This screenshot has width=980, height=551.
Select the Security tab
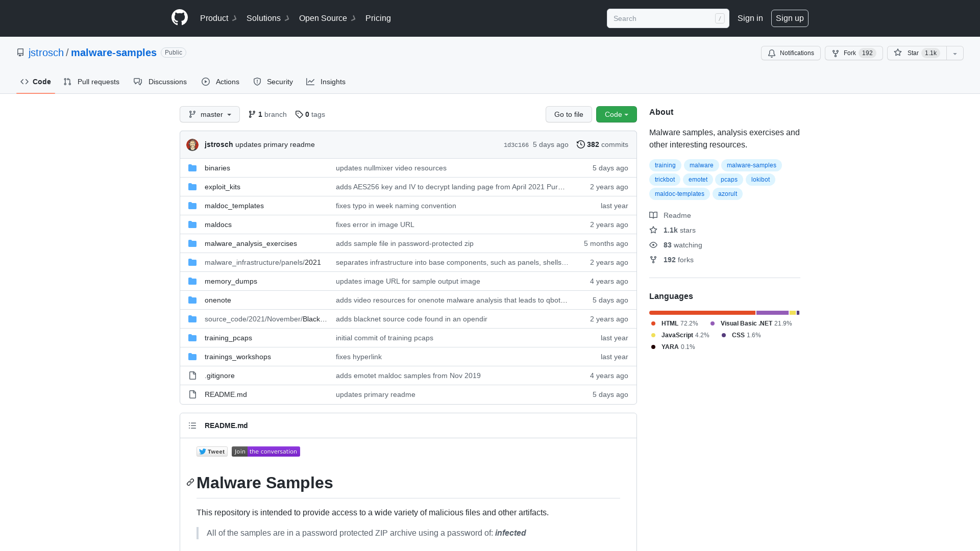point(273,82)
